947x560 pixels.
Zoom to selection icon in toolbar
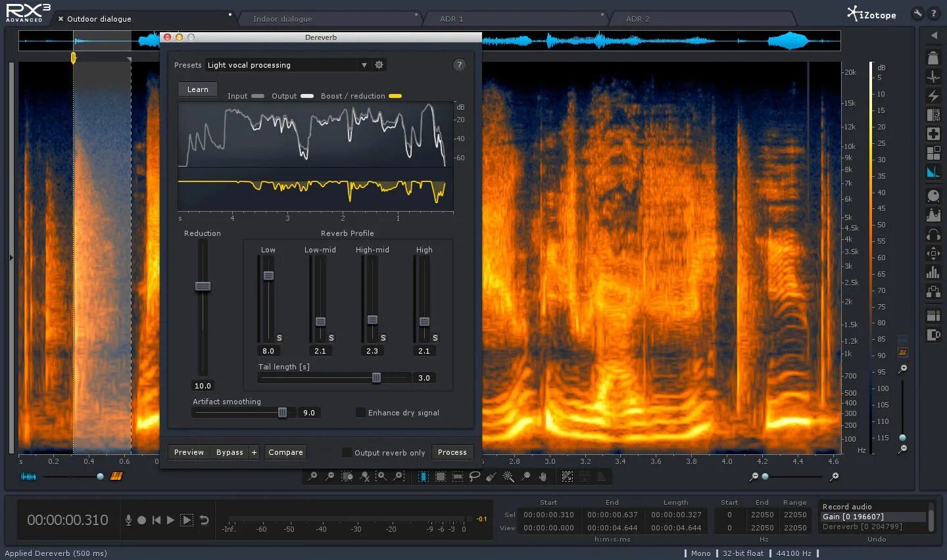(x=347, y=477)
